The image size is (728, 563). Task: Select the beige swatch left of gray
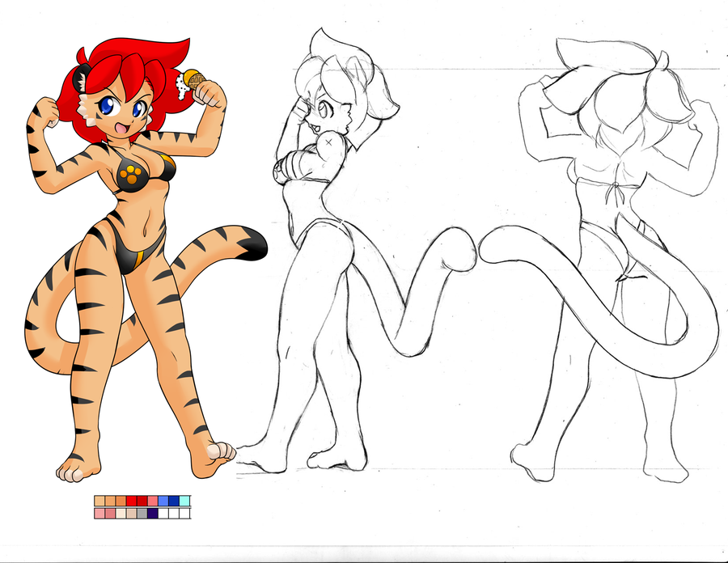(x=131, y=514)
